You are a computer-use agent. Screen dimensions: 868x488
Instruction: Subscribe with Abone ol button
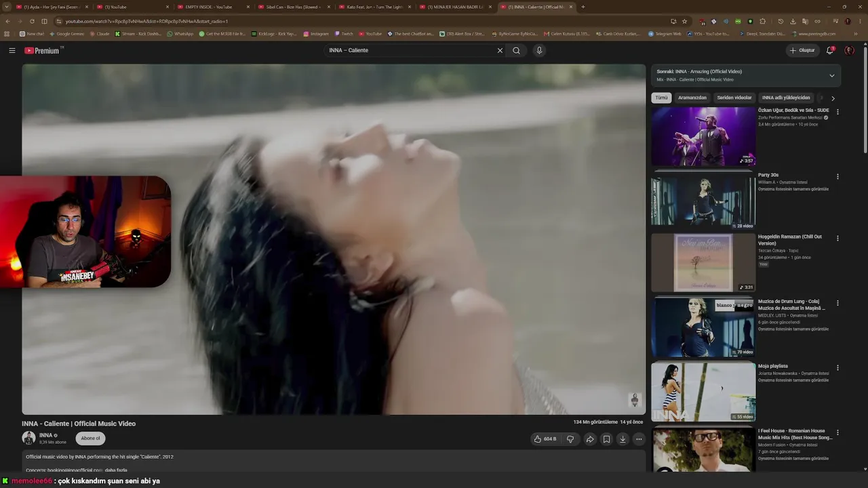click(90, 439)
